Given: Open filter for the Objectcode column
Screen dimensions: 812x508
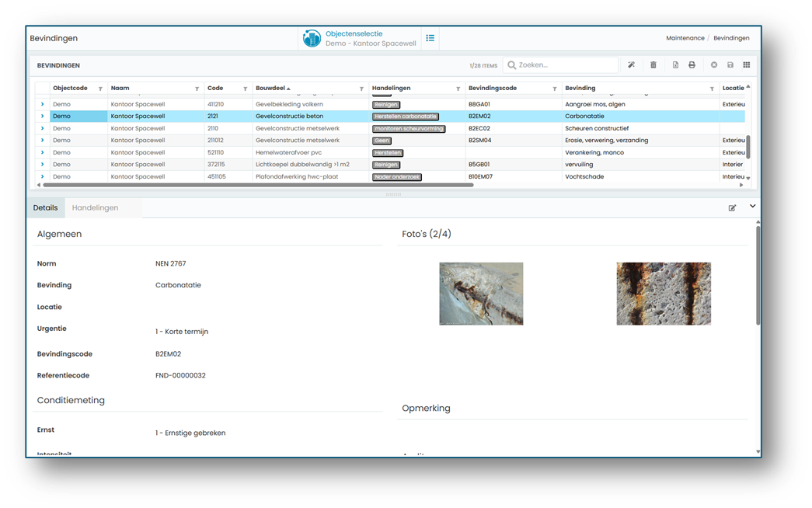Looking at the screenshot, I should (x=100, y=89).
